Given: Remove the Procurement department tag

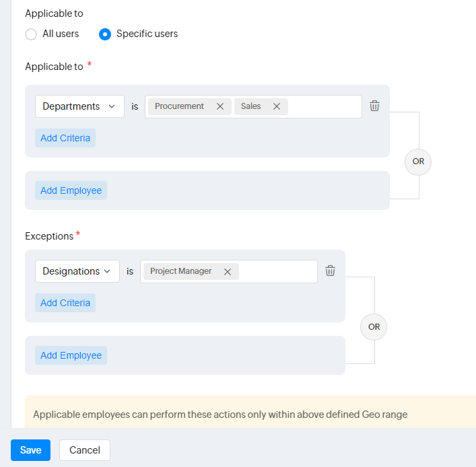Looking at the screenshot, I should [220, 106].
